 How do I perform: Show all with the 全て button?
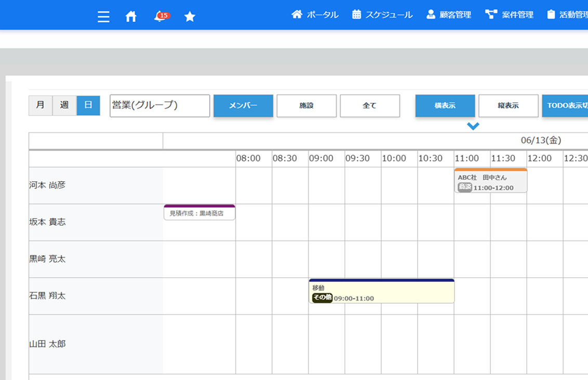[370, 105]
